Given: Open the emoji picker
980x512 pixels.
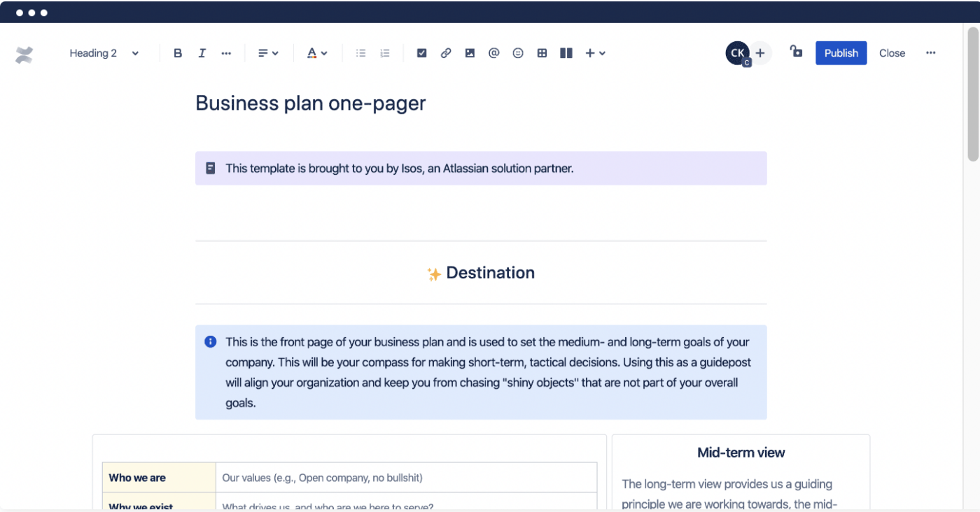Looking at the screenshot, I should (518, 53).
